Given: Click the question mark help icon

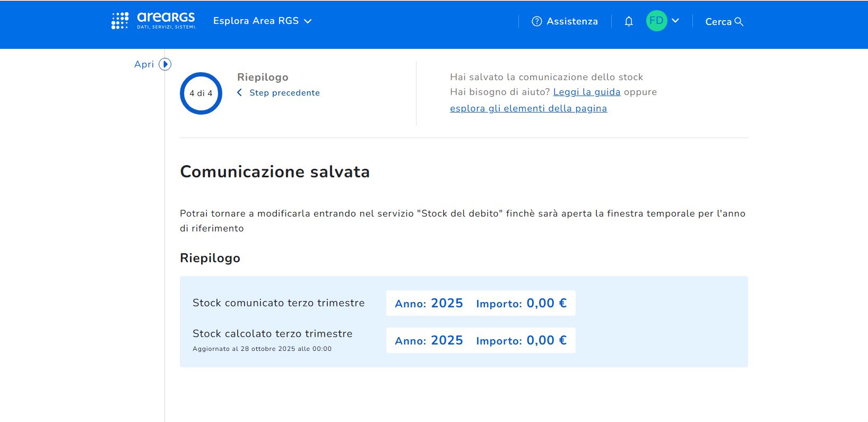Looking at the screenshot, I should (536, 21).
